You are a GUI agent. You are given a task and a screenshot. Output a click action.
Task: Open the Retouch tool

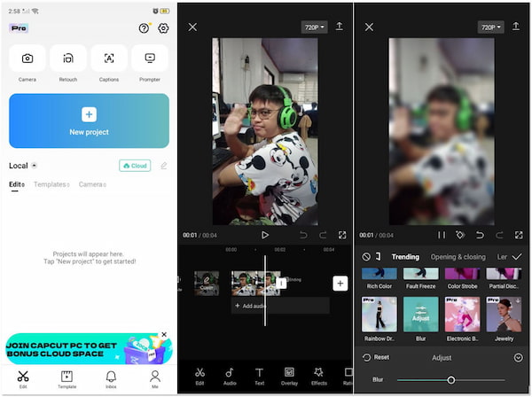point(68,58)
